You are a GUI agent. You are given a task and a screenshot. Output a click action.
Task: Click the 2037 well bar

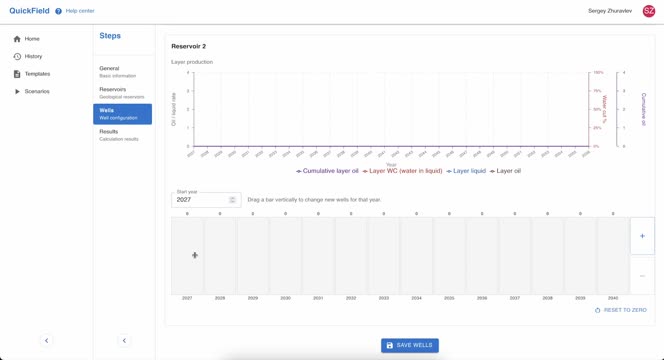point(515,256)
